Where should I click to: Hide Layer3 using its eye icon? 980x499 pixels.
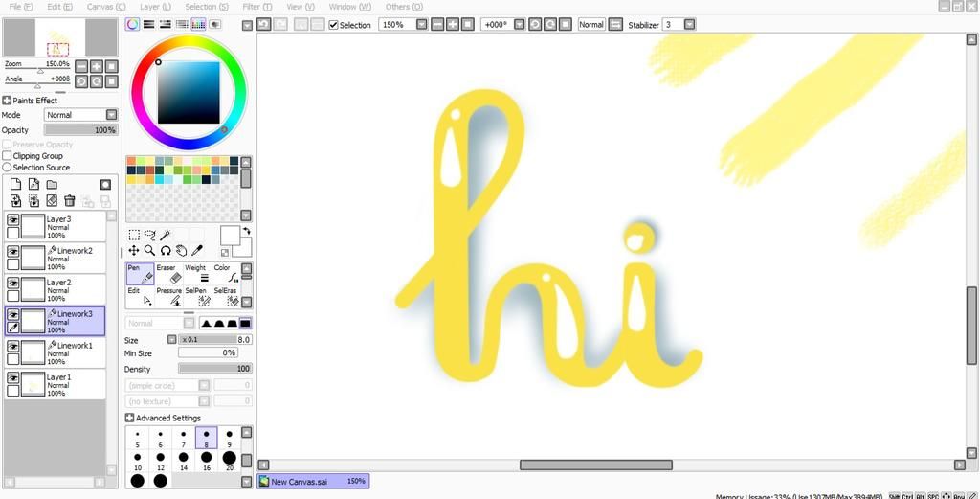coord(12,219)
